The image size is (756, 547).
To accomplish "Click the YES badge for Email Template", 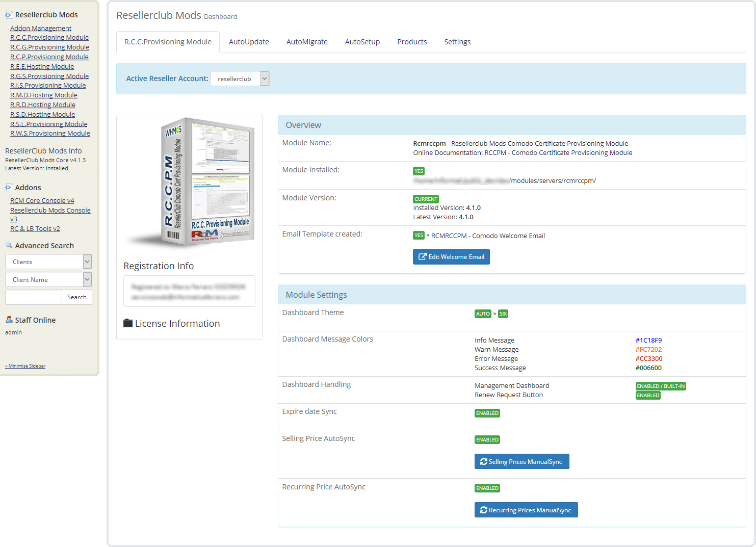I will [x=419, y=236].
